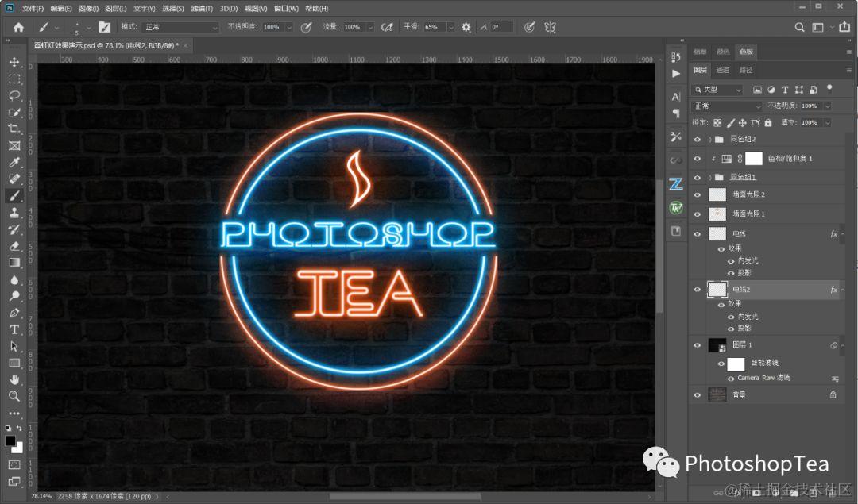Toggle visibility of 墙面光照 2 layer
The image size is (858, 504).
point(698,194)
